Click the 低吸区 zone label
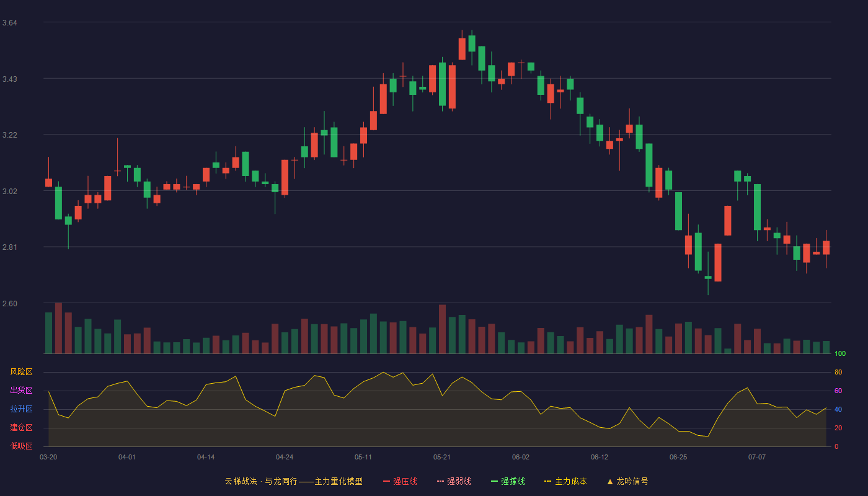The width and height of the screenshot is (868, 496). point(21,446)
